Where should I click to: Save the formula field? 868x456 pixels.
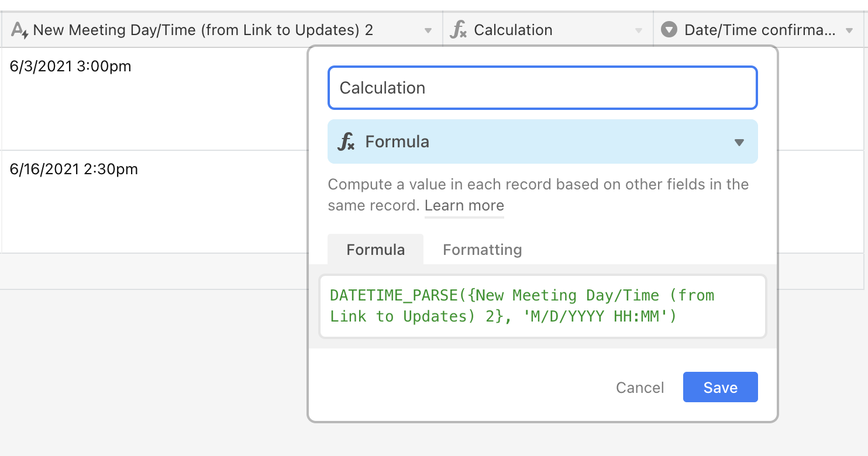[721, 387]
